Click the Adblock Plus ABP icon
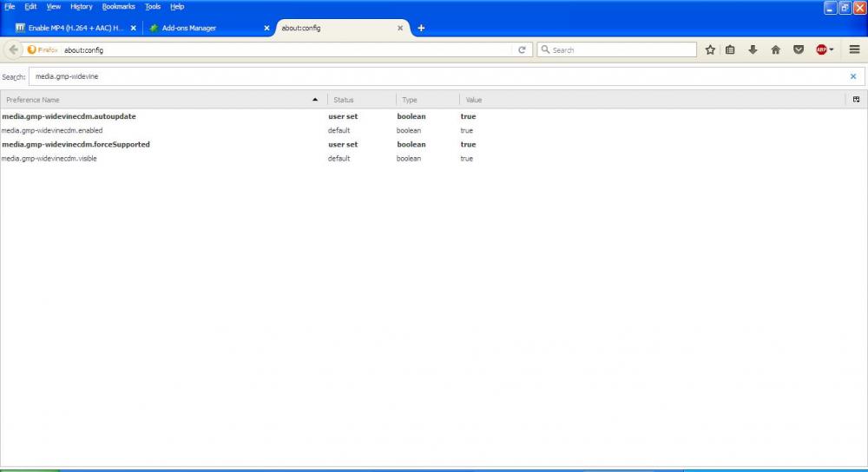 coord(820,49)
